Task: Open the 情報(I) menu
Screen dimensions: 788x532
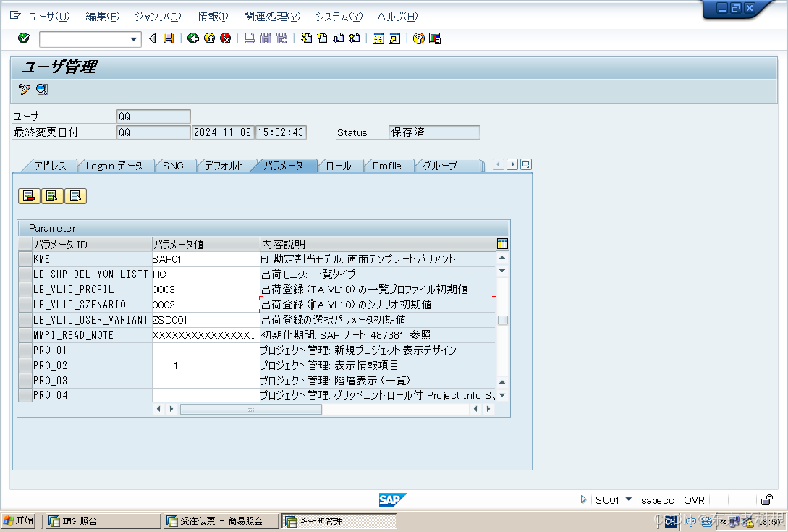Action: (x=213, y=17)
